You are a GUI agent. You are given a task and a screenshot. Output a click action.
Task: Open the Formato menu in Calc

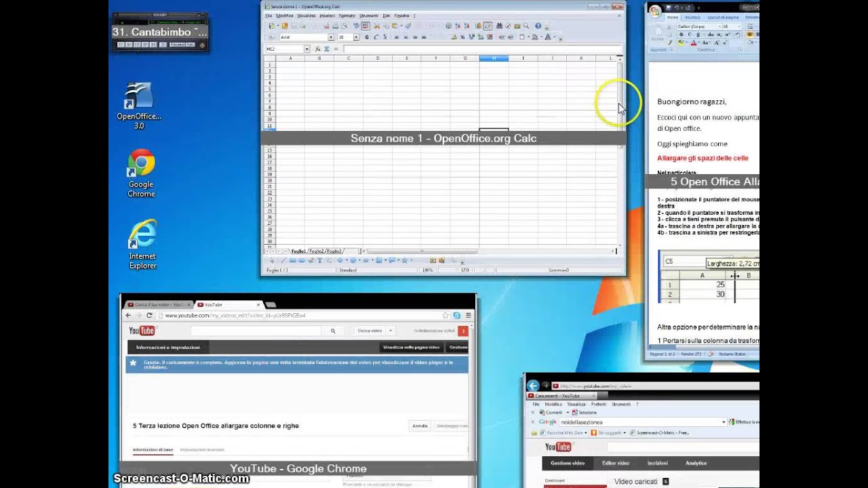point(347,16)
